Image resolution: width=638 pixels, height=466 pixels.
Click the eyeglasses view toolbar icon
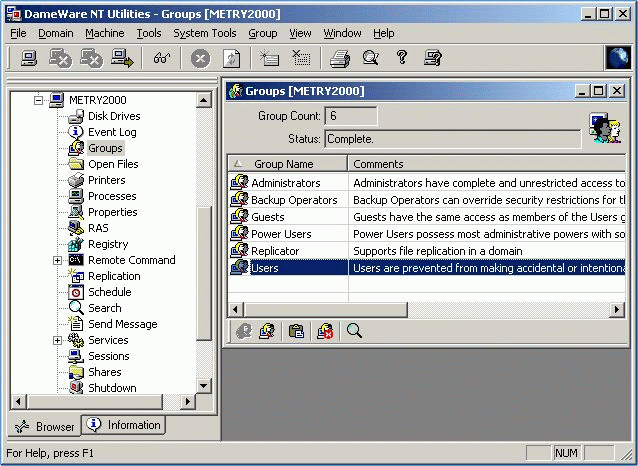point(162,58)
